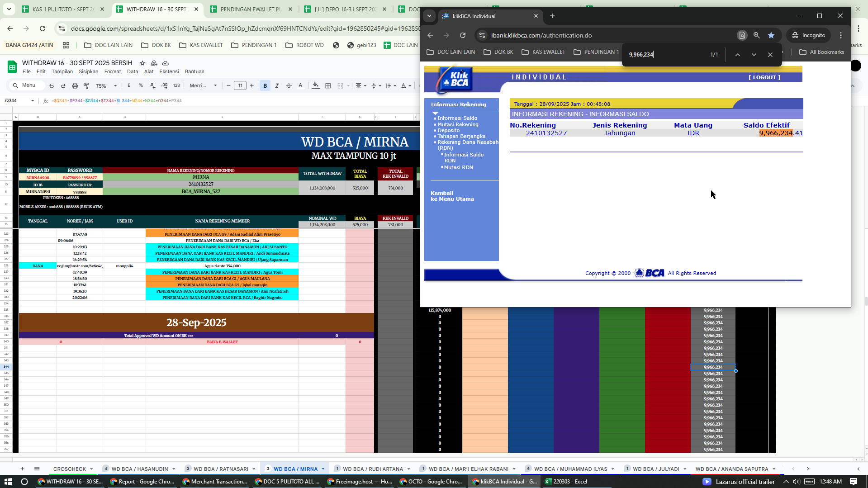
Task: Open text rotation dropdown
Action: pyautogui.click(x=406, y=85)
